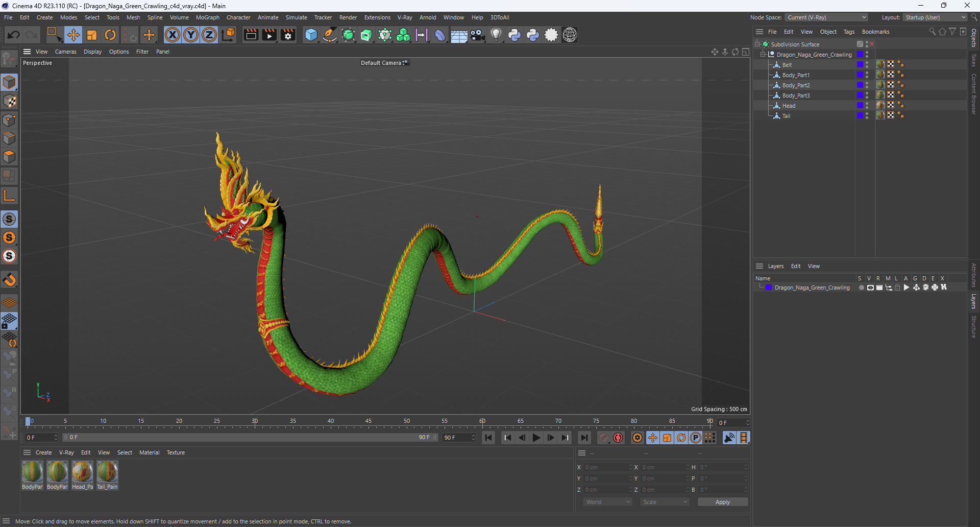Select the Tail object in tree
This screenshot has height=527, width=980.
[786, 116]
